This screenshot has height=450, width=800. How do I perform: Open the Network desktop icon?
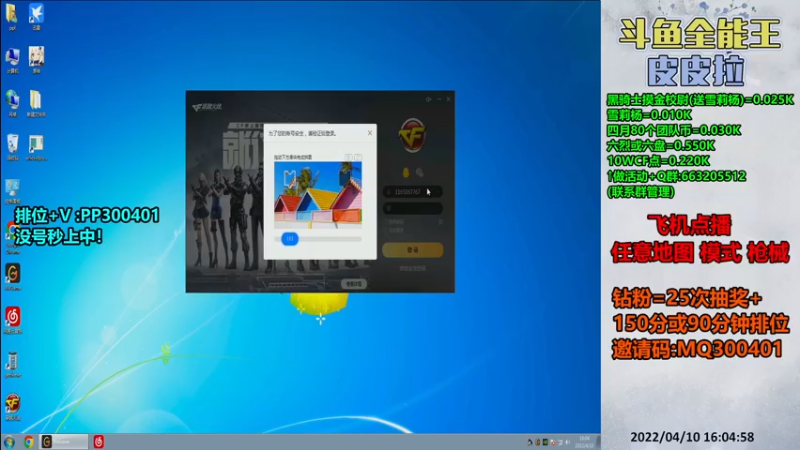click(12, 103)
